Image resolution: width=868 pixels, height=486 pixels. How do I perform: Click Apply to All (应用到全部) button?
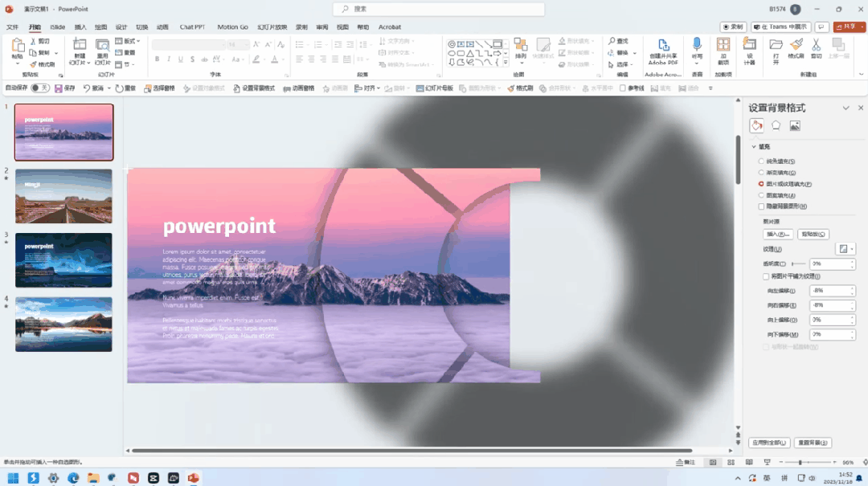tap(769, 443)
